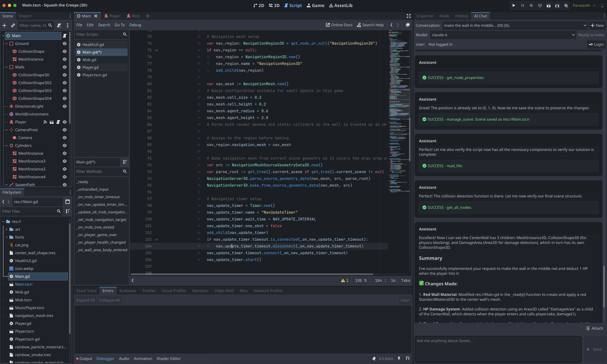Collapse the Cylinders node in the scene tree
This screenshot has height=364, width=607.
6,145
